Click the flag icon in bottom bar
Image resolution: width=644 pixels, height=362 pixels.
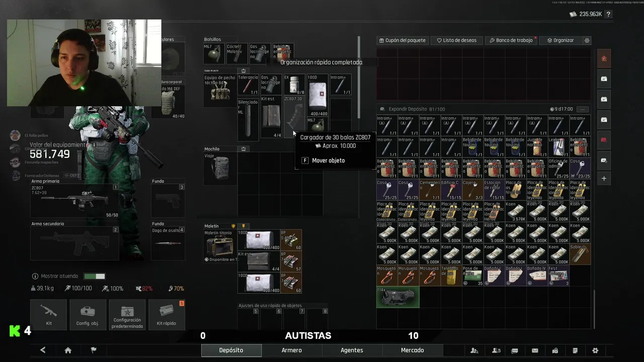coord(94,350)
